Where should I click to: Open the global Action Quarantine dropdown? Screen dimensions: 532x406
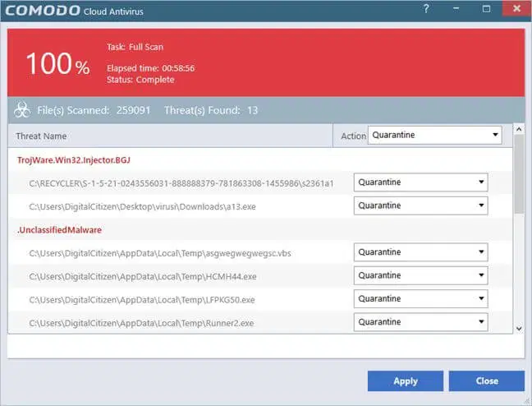click(x=435, y=136)
